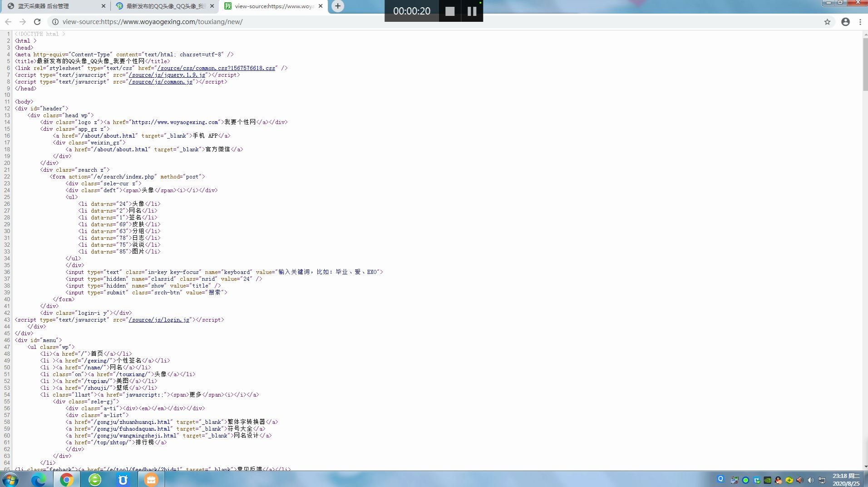868x487 pixels.
Task: Click the blue Q tray icon
Action: (720, 479)
